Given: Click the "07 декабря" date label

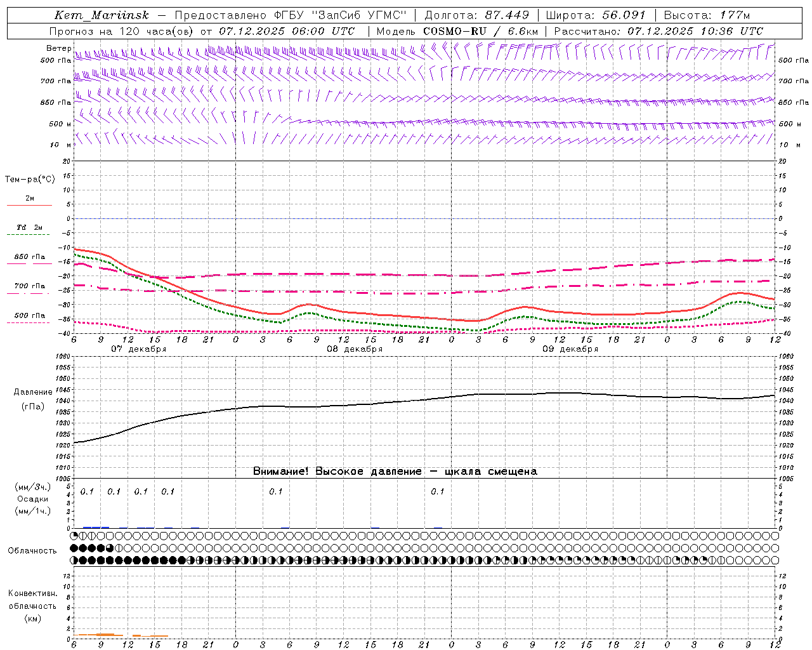Looking at the screenshot, I should 139,349.
